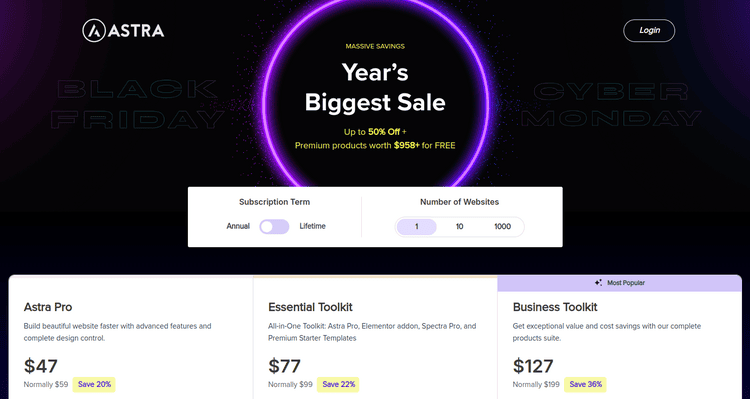Select 1000 websites option

click(x=502, y=226)
